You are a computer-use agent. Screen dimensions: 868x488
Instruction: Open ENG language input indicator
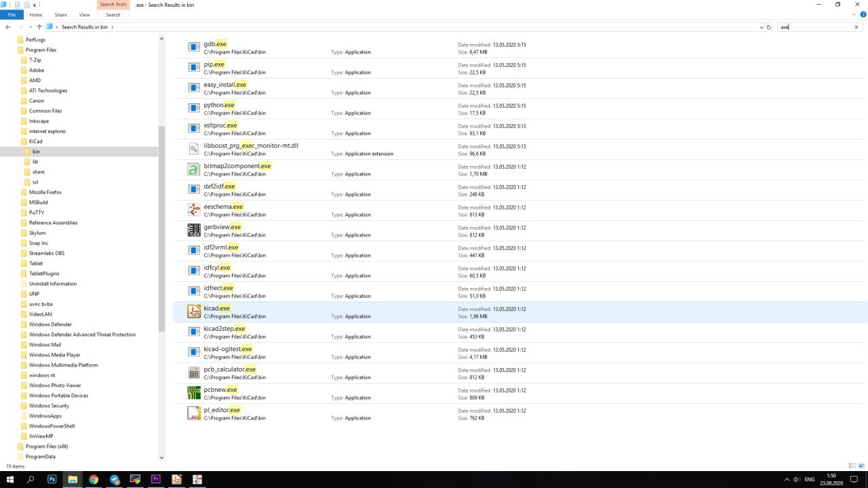[x=810, y=479]
